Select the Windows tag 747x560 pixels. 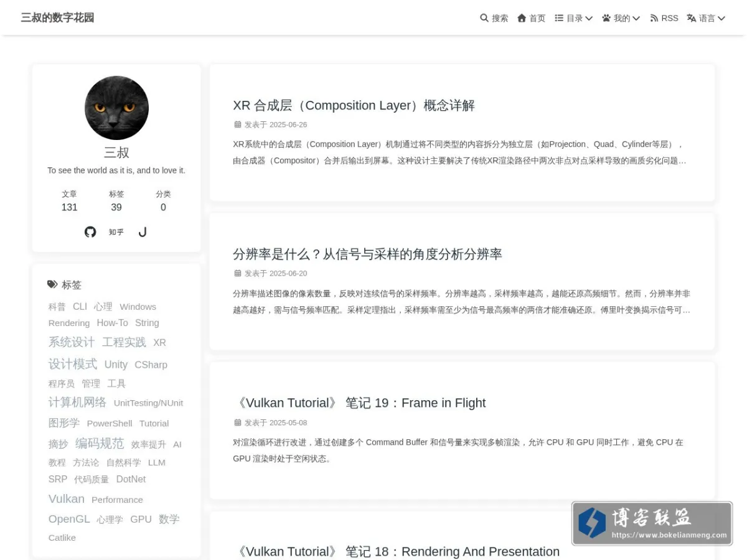click(x=138, y=307)
